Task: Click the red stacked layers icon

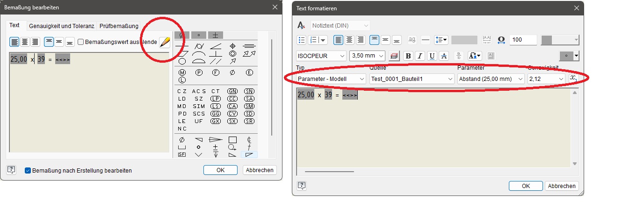Action: click(394, 56)
